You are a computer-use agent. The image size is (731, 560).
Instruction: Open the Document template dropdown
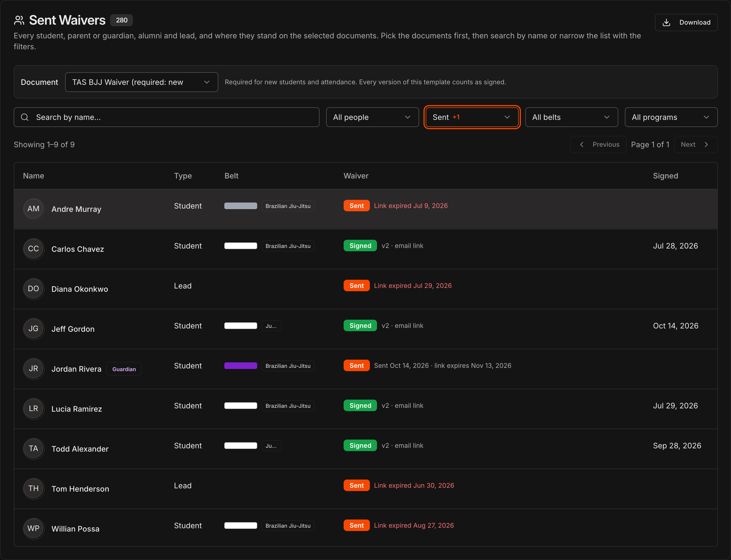[x=142, y=82]
